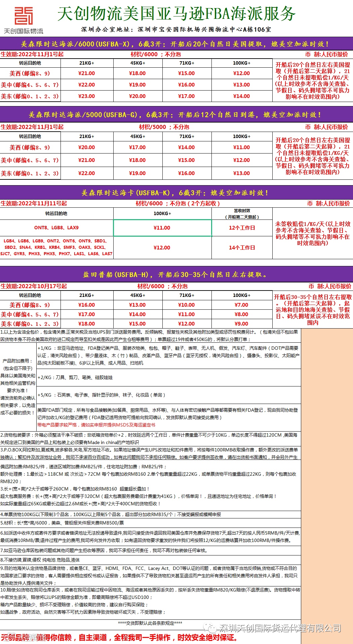Click the red 开船后30-35个自然日左右提取 note

(313, 310)
